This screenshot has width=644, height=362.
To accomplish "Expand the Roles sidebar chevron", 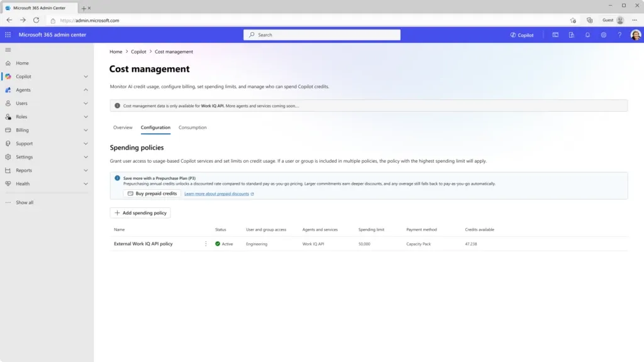I will 86,116.
